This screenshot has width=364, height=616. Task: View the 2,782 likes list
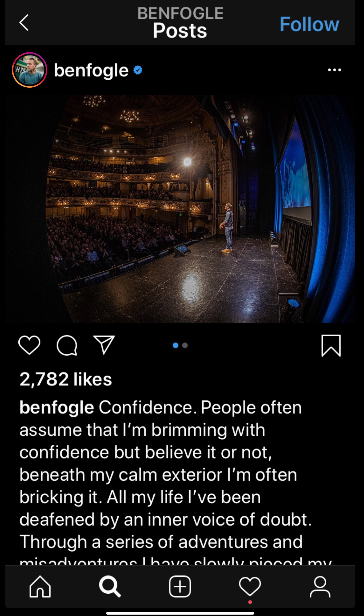(x=66, y=379)
